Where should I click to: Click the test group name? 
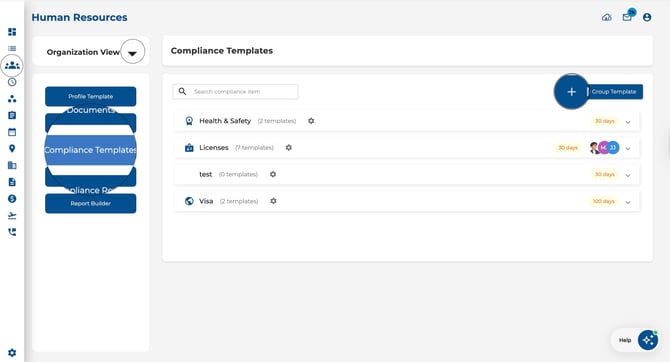coord(206,174)
